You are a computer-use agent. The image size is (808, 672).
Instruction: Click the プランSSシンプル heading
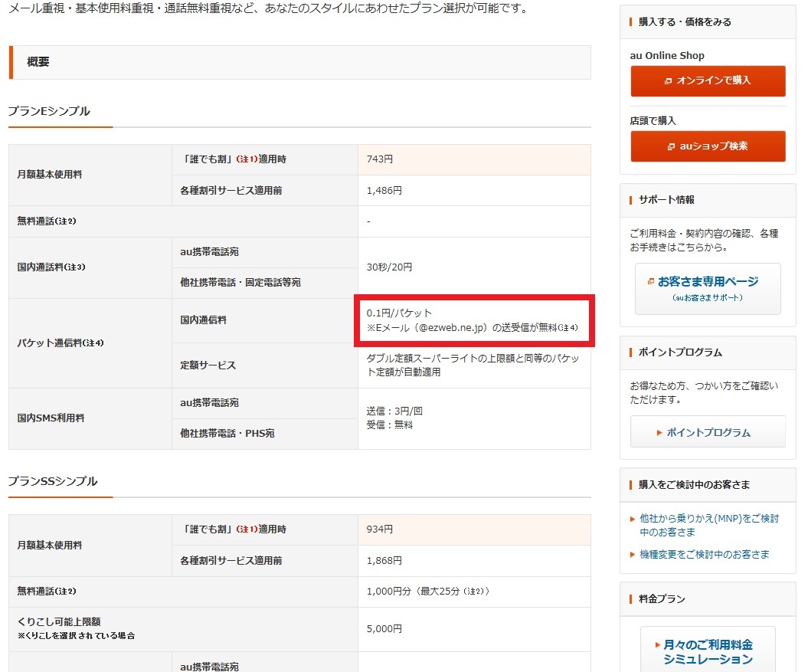tap(53, 481)
